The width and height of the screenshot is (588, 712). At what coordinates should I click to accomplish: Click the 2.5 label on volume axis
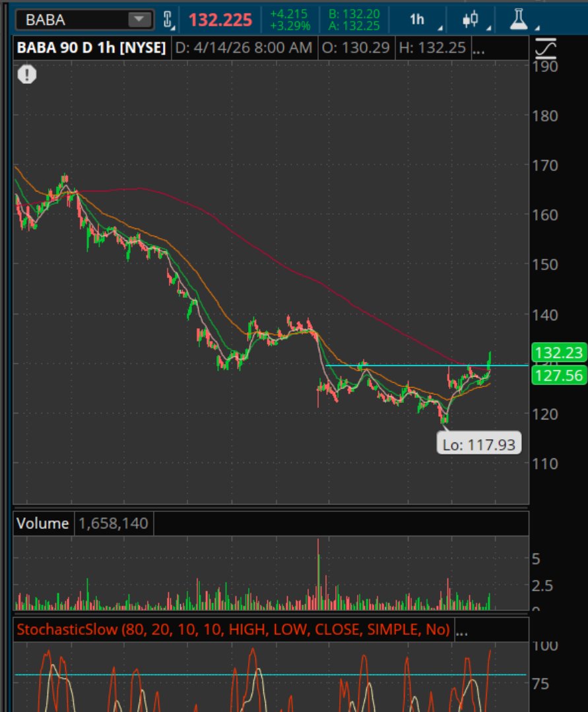pyautogui.click(x=542, y=586)
